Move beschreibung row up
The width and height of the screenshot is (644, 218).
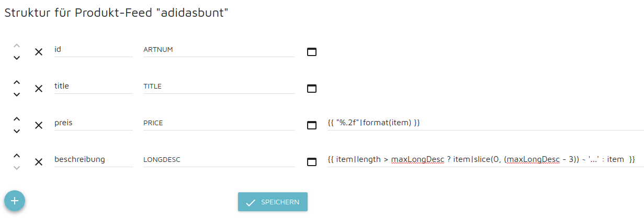[17, 156]
